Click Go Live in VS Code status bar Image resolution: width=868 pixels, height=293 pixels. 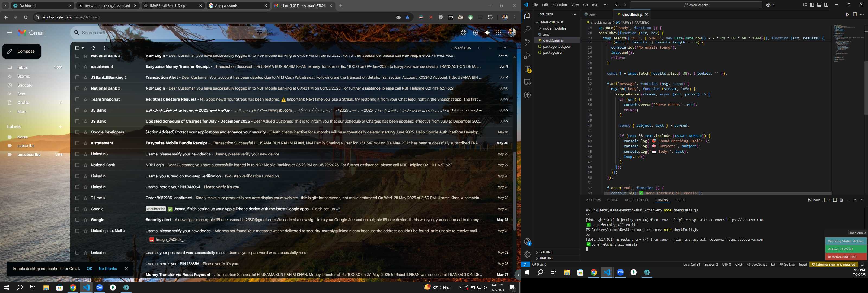point(787,264)
